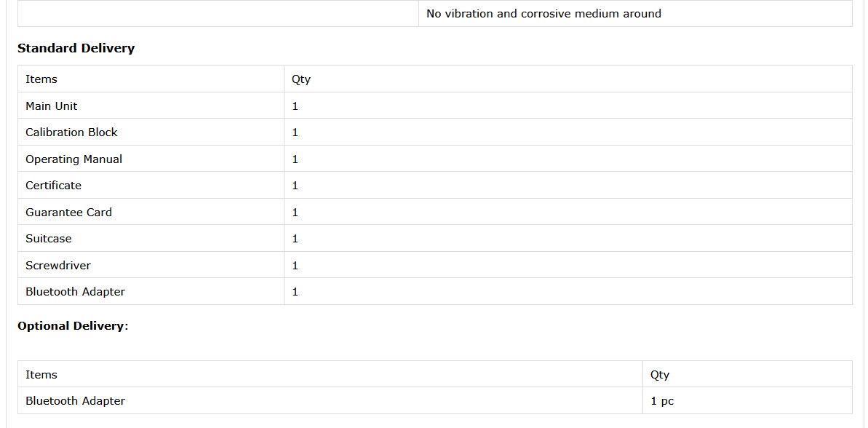Click the "Standard Delivery" heading
Image resolution: width=868 pixels, height=428 pixels.
click(x=76, y=49)
